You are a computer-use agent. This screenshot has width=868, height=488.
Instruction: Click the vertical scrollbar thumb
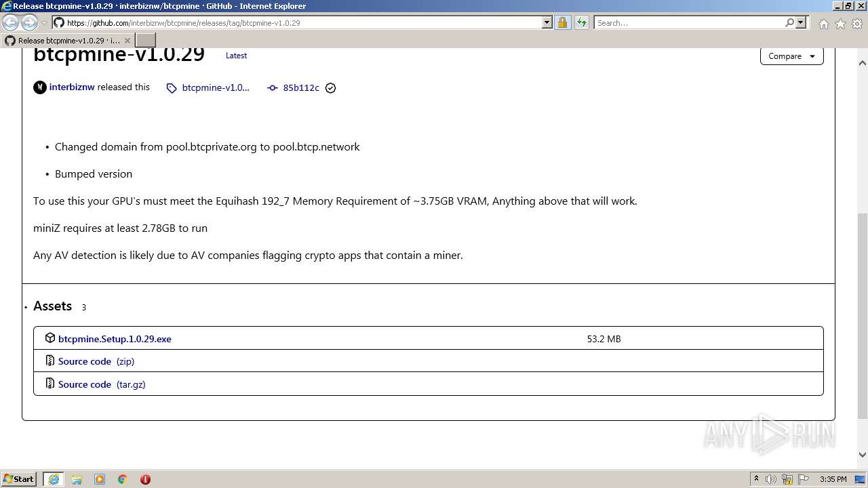[x=863, y=317]
